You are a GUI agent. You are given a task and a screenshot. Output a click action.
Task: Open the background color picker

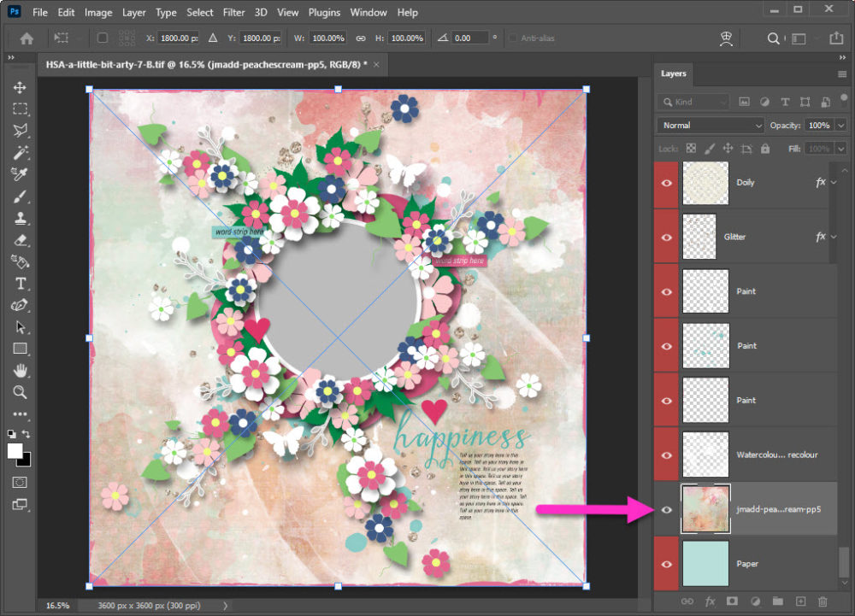pyautogui.click(x=27, y=462)
